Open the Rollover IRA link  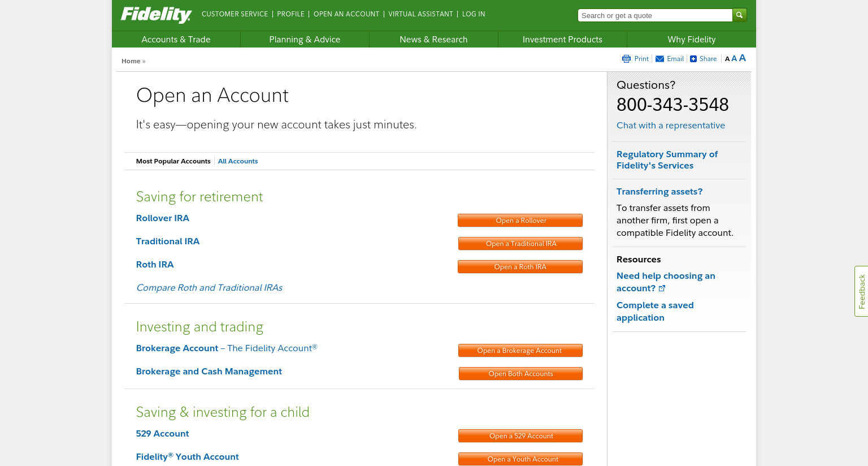(x=163, y=218)
